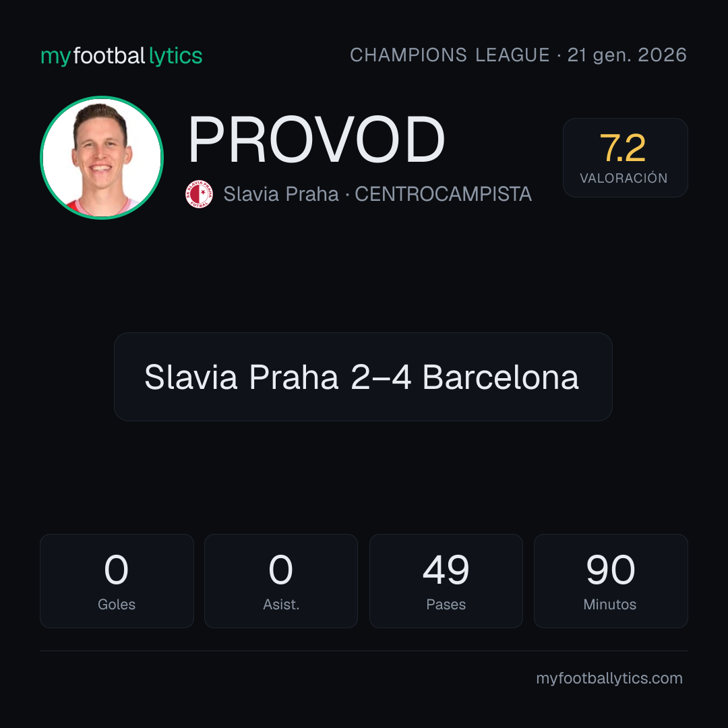Select the 49 Pases stat card

tap(446, 581)
